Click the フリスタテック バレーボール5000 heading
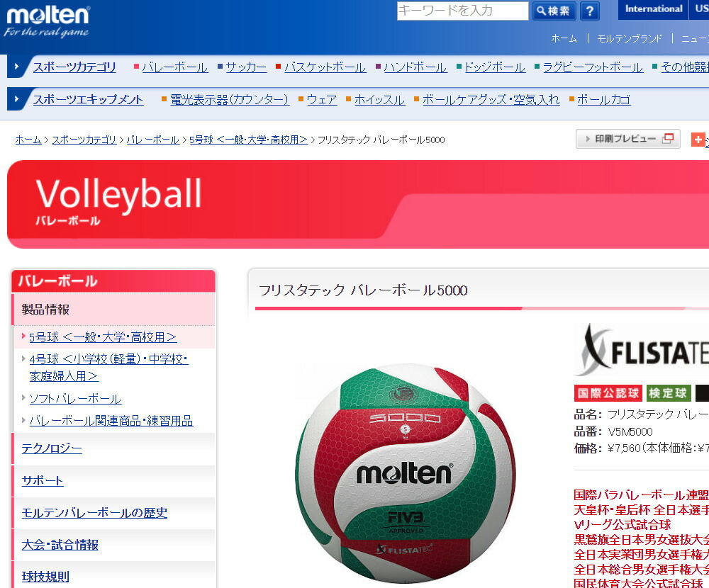Image resolution: width=709 pixels, height=588 pixels. pyautogui.click(x=362, y=290)
